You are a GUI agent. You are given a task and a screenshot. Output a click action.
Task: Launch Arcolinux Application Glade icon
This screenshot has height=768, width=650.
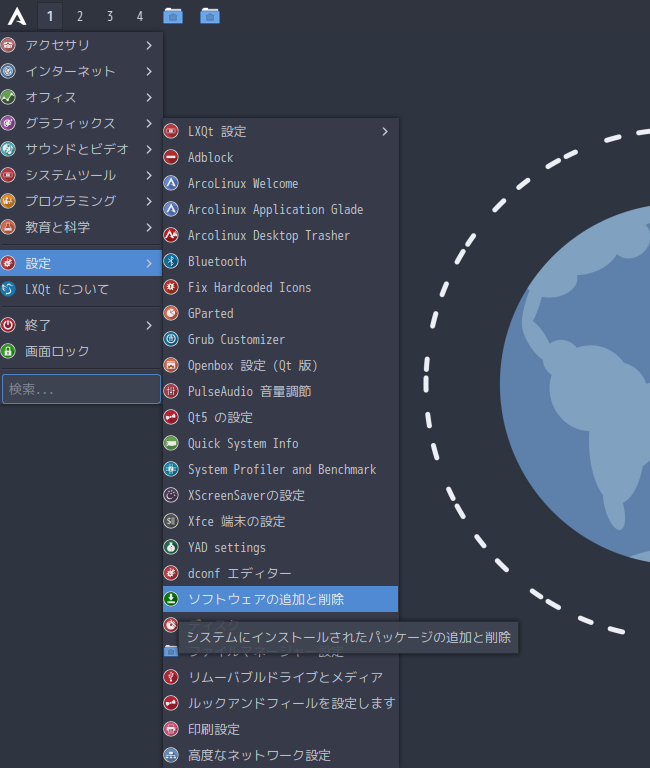point(171,209)
